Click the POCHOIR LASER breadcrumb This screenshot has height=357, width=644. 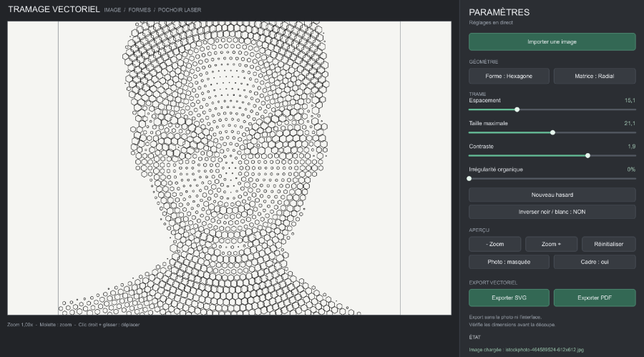[x=180, y=10]
